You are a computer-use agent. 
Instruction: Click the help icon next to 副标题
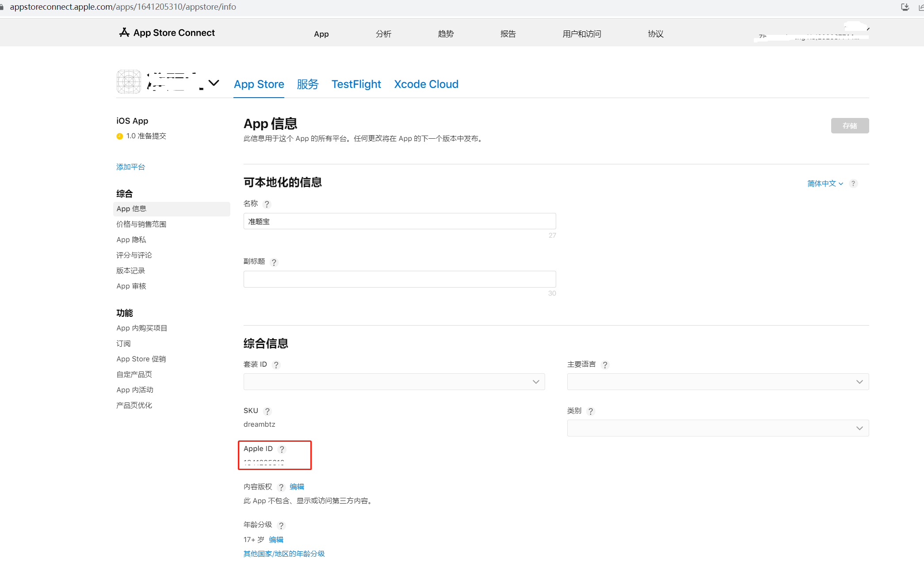274,262
